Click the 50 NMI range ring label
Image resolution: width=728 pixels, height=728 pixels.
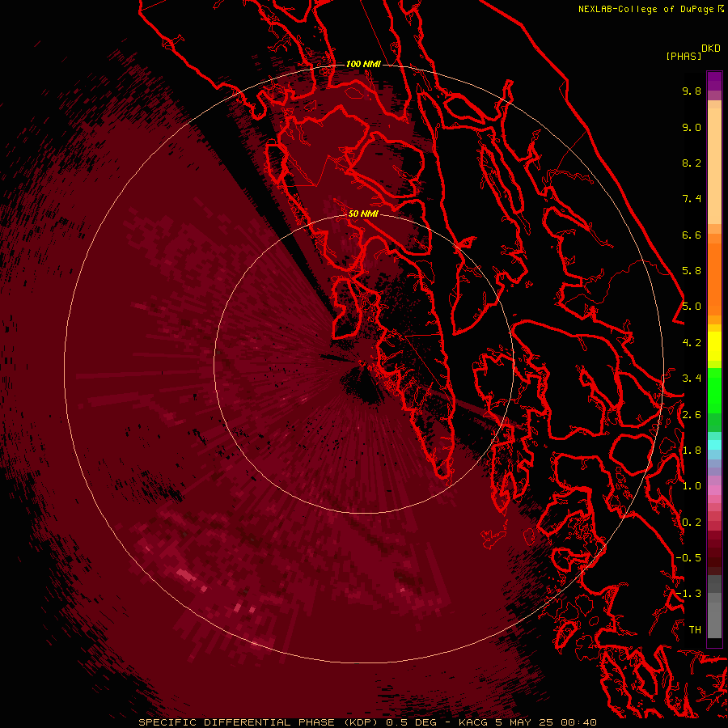pos(363,214)
